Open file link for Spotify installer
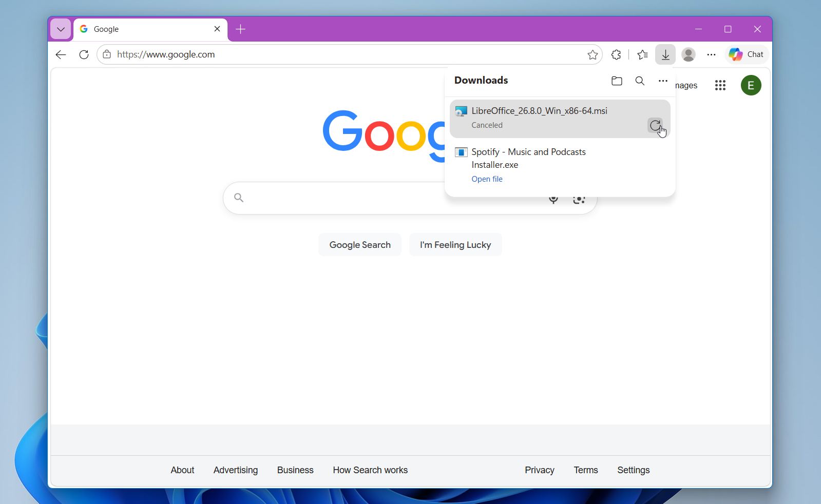The image size is (821, 504). point(487,179)
